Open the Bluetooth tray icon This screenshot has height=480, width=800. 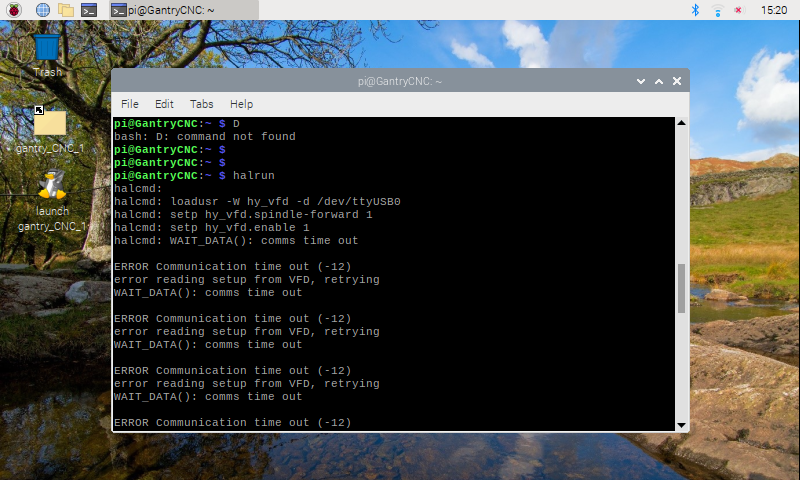[695, 10]
